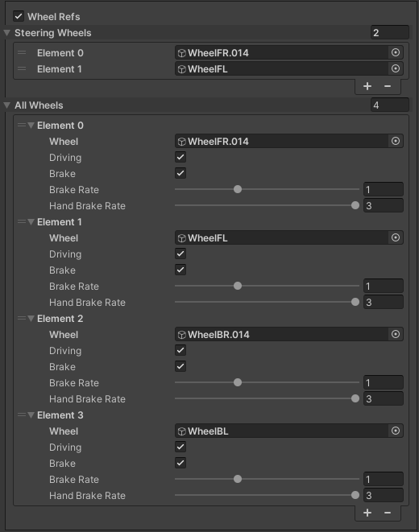The width and height of the screenshot is (419, 532).
Task: Click Hand Brake Rate value field of Element 2
Action: 384,398
